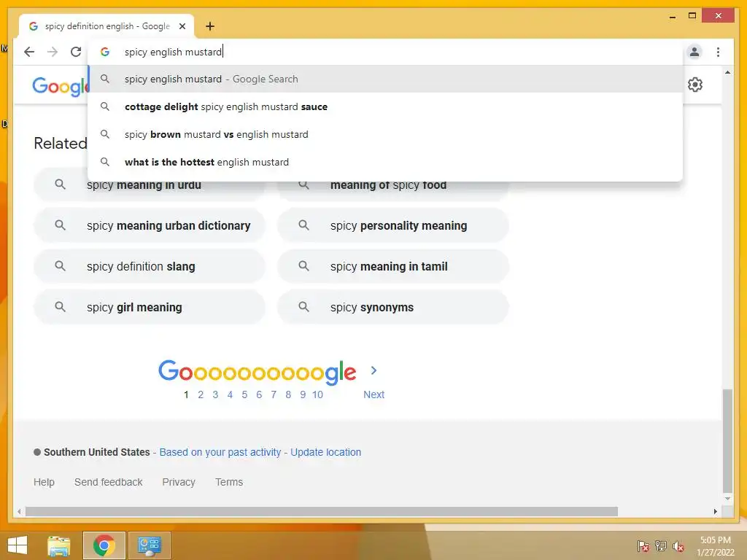Click the scroll-up arrow of vertical scrollbar

[x=727, y=72]
